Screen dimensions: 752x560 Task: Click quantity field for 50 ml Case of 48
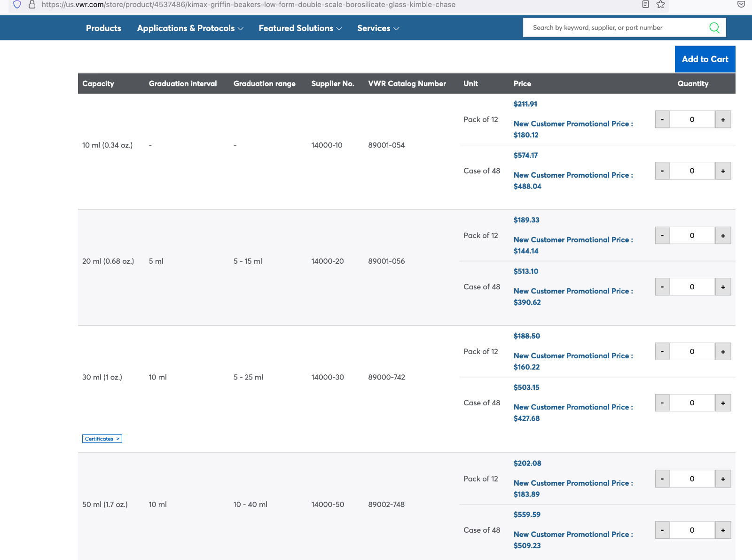692,530
